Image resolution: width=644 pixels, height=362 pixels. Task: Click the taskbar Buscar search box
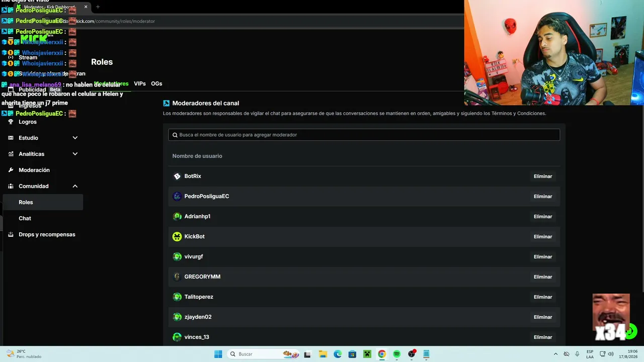pyautogui.click(x=264, y=354)
